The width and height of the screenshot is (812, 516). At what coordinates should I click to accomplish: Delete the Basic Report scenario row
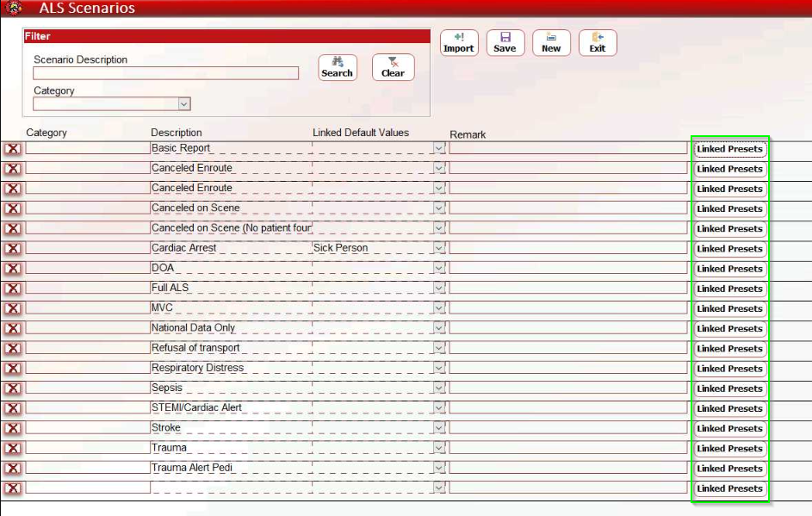pos(13,148)
